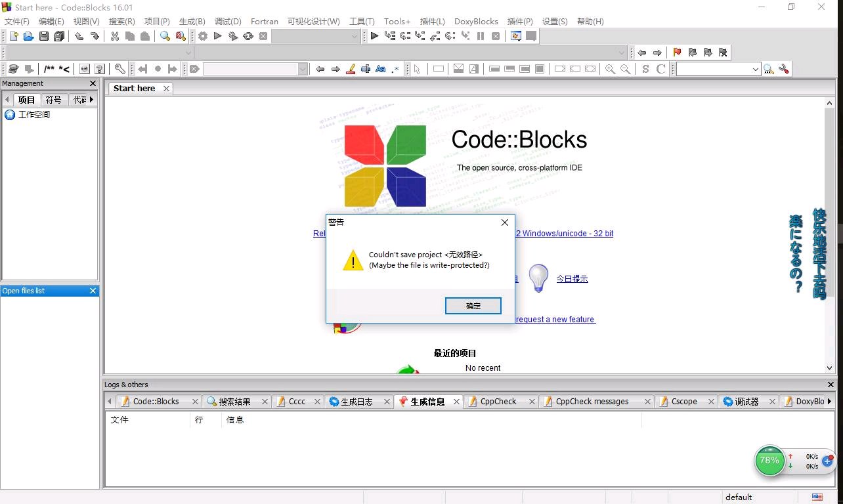
Task: Open the Fortran menu
Action: tap(265, 21)
